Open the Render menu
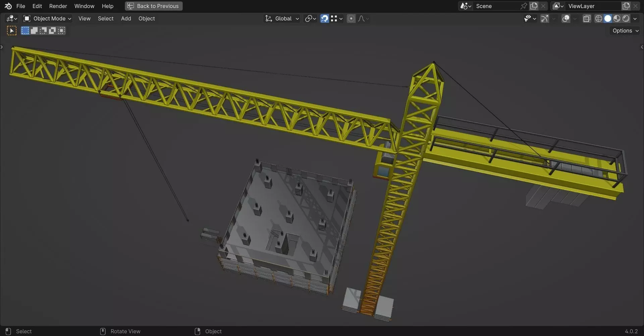Screen dimensions: 644x336 (58, 6)
